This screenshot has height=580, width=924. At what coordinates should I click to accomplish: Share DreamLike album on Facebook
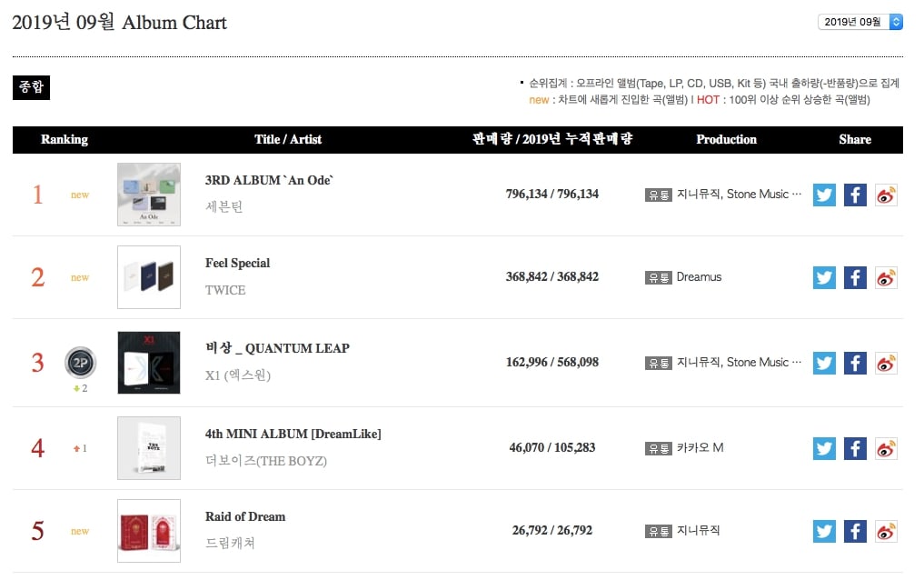pos(855,448)
